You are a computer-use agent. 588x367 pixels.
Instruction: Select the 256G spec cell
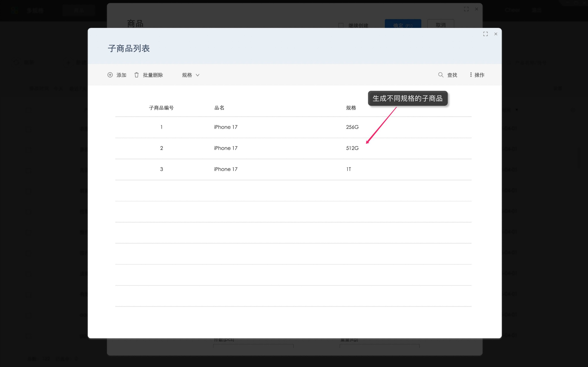coord(352,127)
